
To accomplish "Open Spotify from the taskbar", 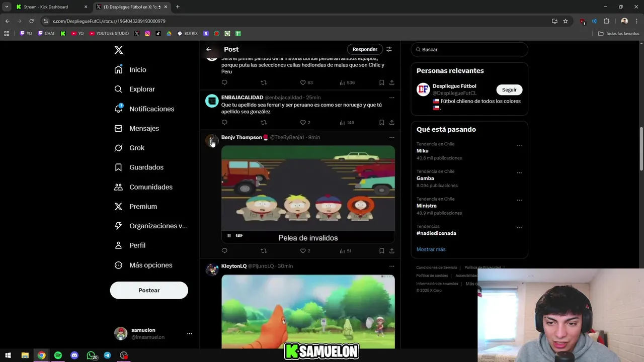I will 58,355.
